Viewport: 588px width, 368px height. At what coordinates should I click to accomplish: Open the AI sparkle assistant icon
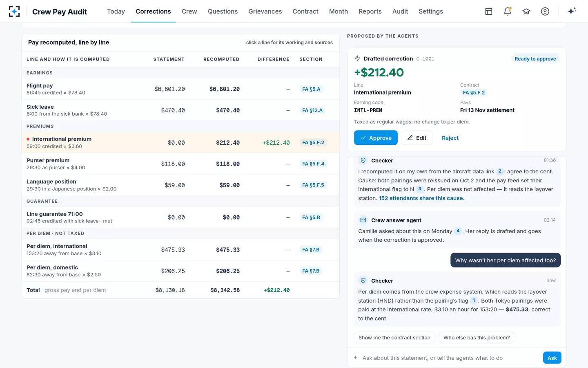pos(572,11)
